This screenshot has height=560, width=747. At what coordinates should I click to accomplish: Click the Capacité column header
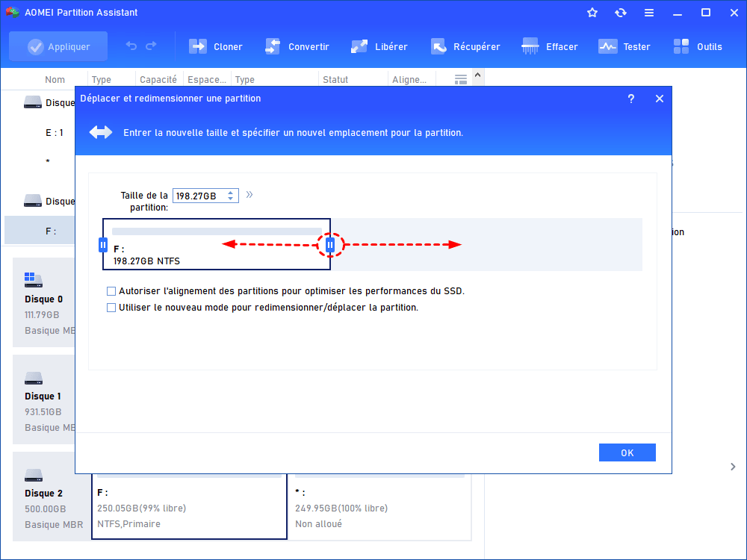[x=158, y=80]
